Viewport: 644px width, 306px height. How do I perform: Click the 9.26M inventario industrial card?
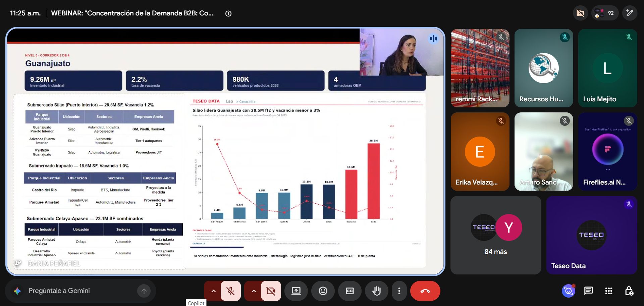[73, 81]
